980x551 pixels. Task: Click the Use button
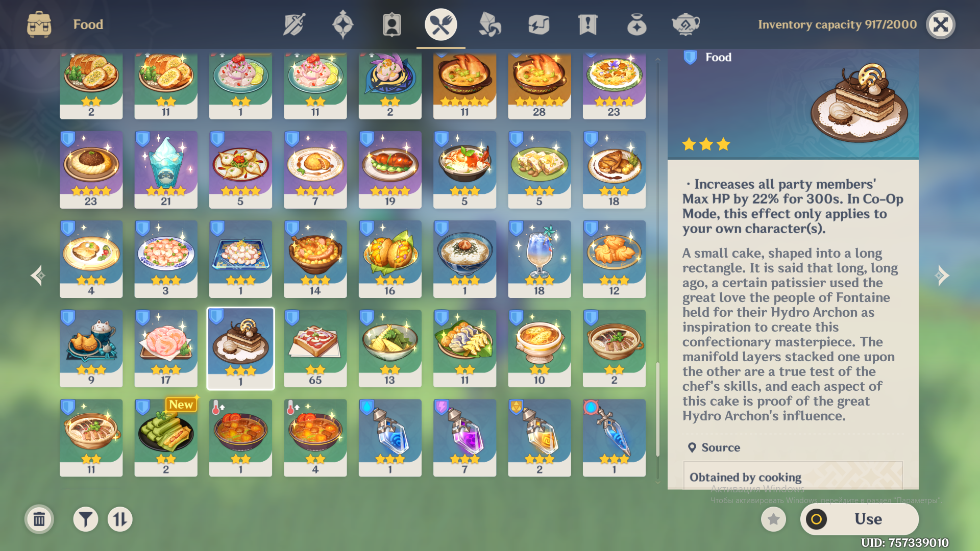(x=860, y=519)
